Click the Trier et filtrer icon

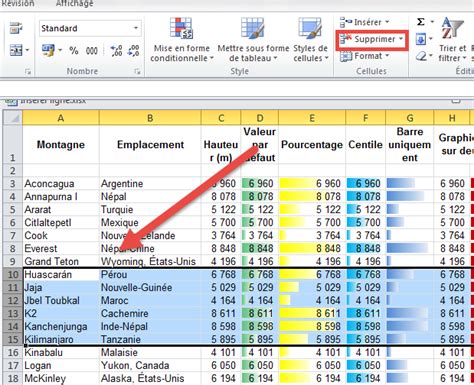point(452,29)
